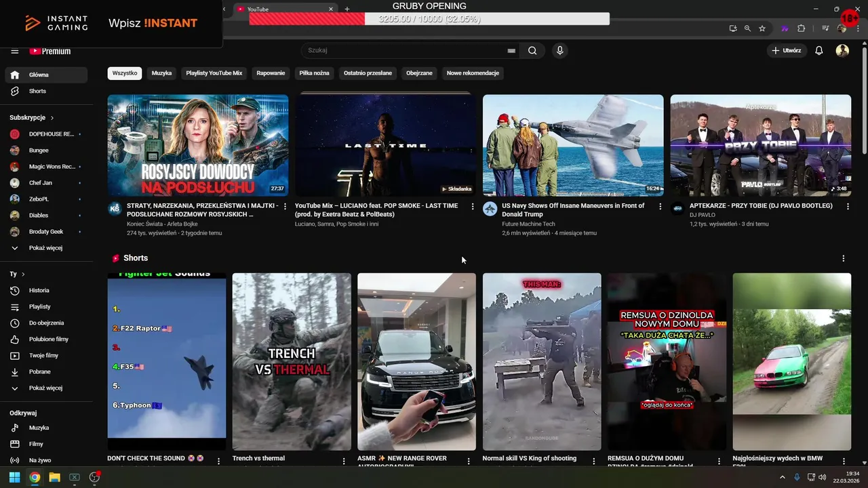The width and height of the screenshot is (868, 488).
Task: Open YouTube notifications bell
Action: pos(818,50)
